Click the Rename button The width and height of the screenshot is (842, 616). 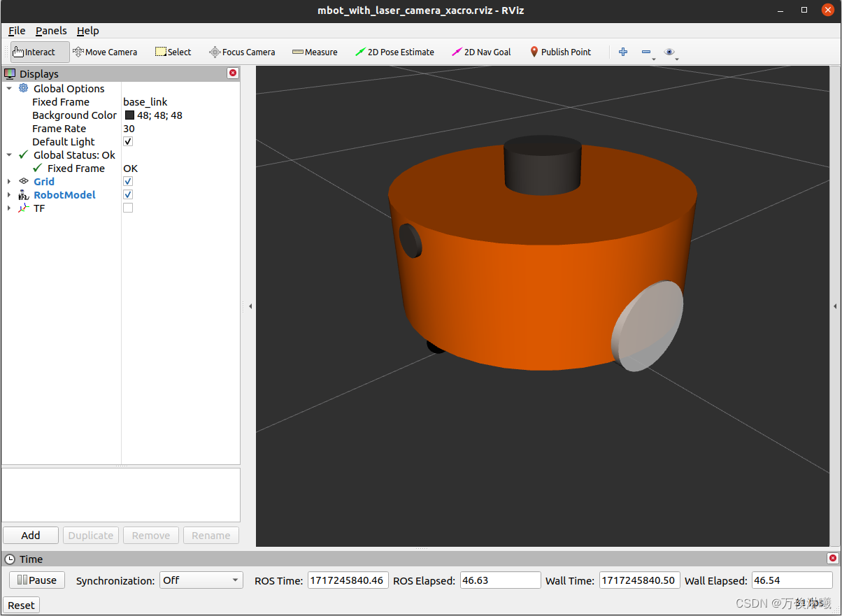click(211, 535)
